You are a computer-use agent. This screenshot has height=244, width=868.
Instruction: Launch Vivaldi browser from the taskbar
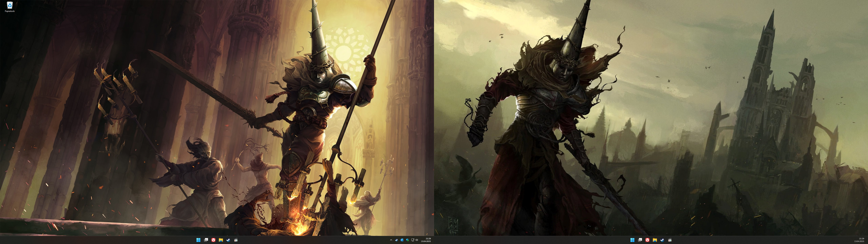[x=213, y=240]
